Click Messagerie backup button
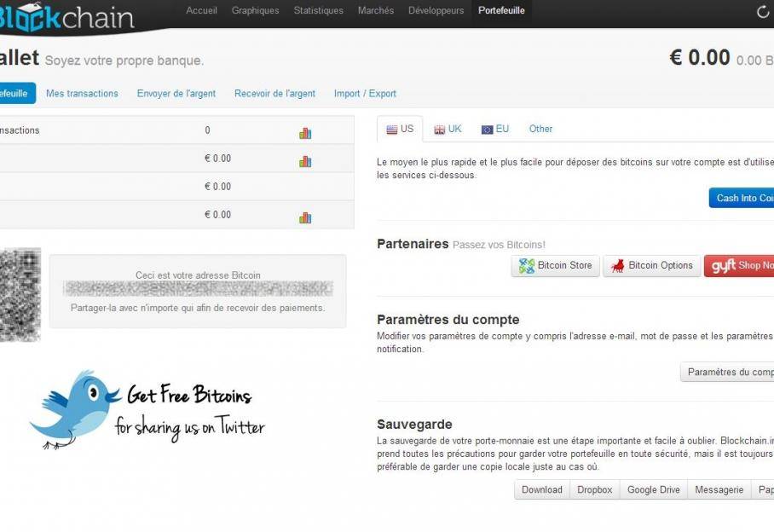The image size is (774, 532). [719, 489]
